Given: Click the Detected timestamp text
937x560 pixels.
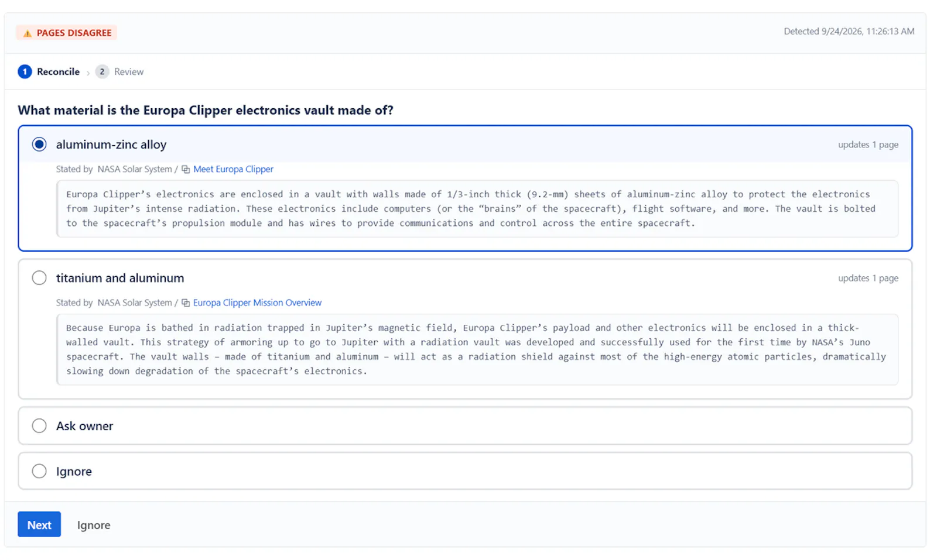Looking at the screenshot, I should [849, 32].
